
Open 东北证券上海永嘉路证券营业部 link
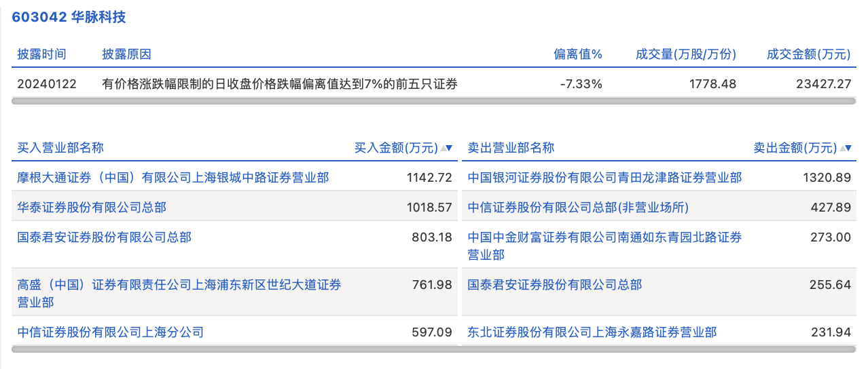(592, 332)
